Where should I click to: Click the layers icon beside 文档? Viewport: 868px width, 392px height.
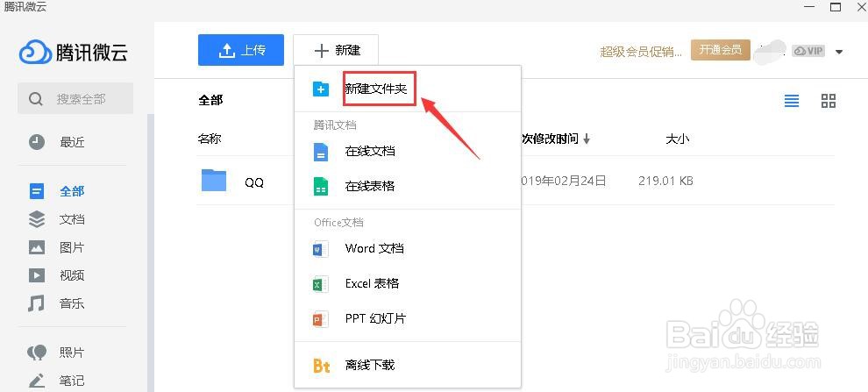[37, 220]
